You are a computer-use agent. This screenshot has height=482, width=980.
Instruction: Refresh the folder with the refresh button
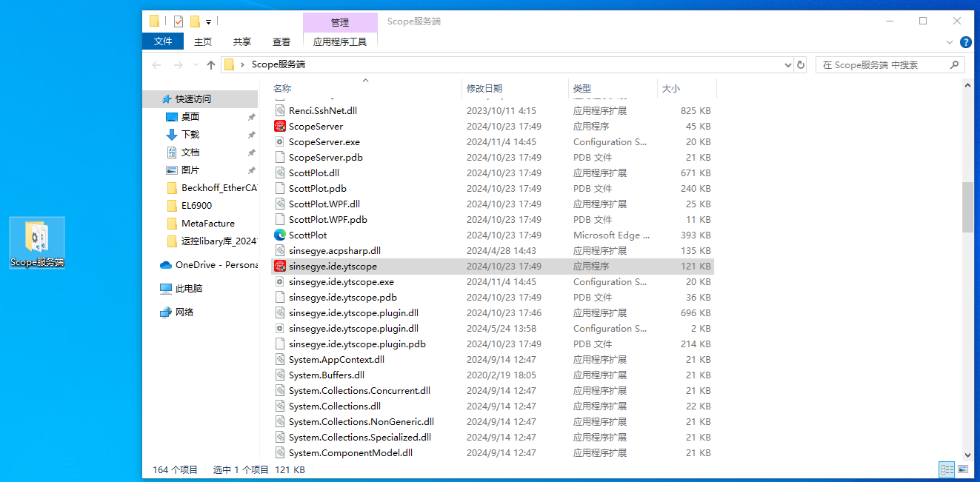coord(801,65)
